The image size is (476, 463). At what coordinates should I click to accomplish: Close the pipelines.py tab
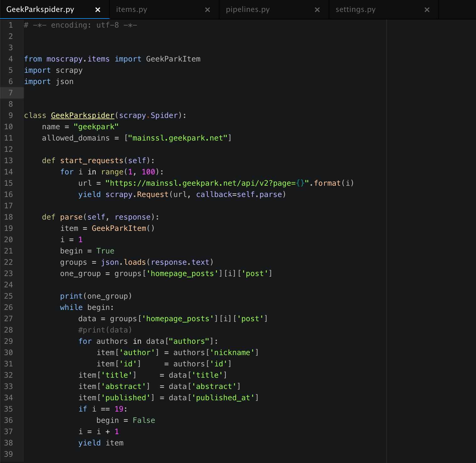pyautogui.click(x=317, y=10)
